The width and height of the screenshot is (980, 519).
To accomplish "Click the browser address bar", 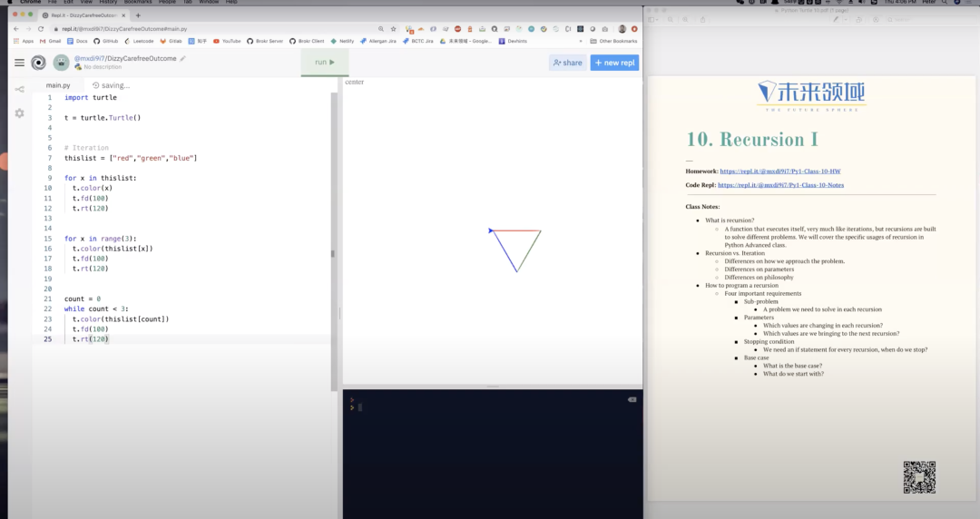I will click(x=227, y=29).
